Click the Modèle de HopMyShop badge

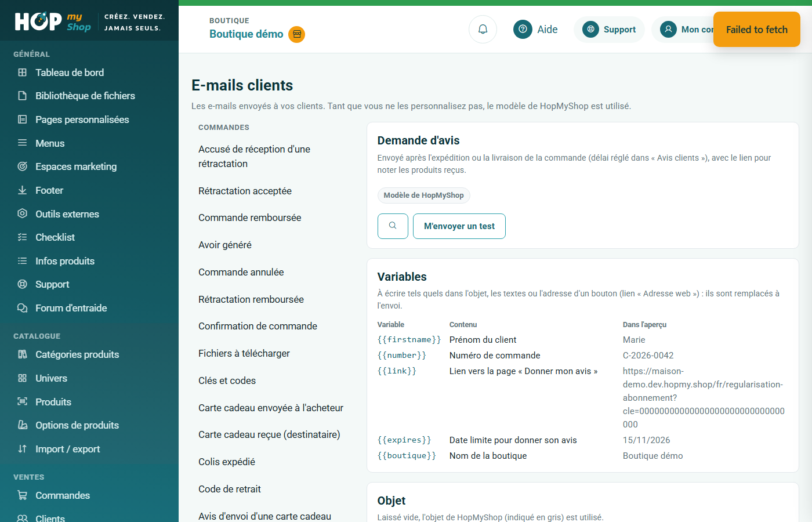tap(423, 195)
